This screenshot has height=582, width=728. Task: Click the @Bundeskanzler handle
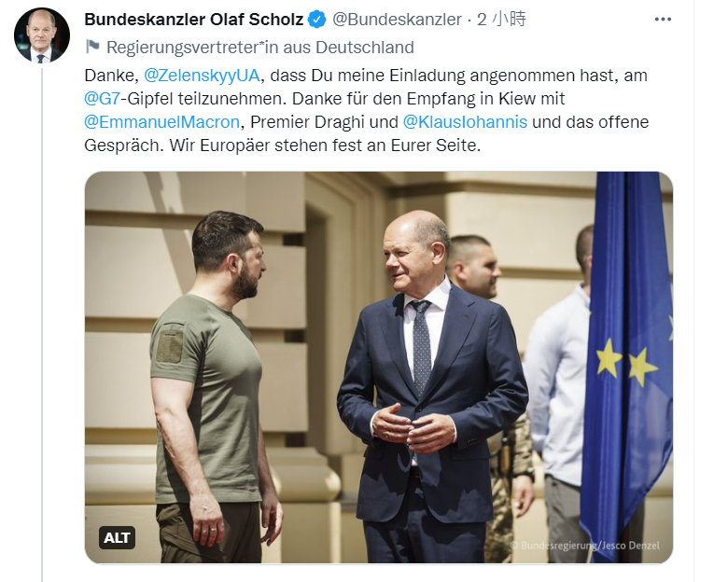[x=398, y=20]
